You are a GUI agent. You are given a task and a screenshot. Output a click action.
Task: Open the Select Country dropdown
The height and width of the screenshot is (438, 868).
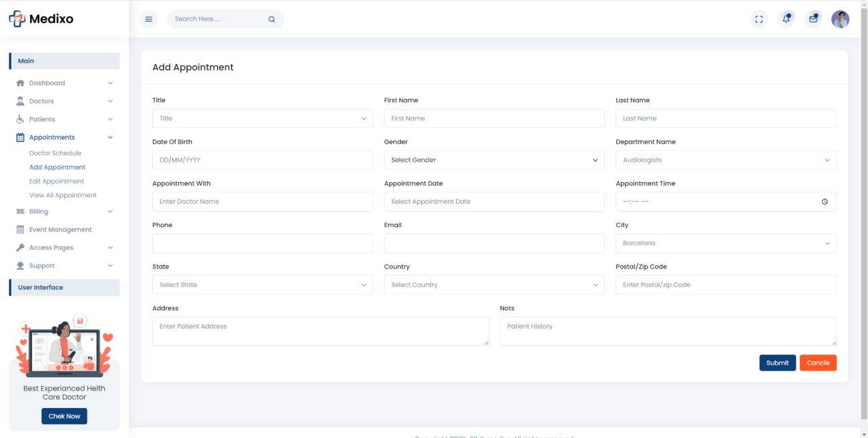(x=494, y=285)
